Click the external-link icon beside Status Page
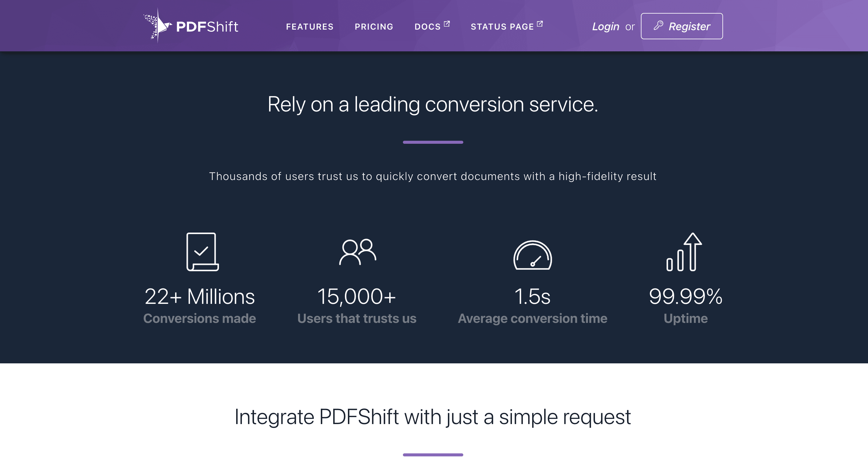Image resolution: width=868 pixels, height=473 pixels. coord(540,24)
